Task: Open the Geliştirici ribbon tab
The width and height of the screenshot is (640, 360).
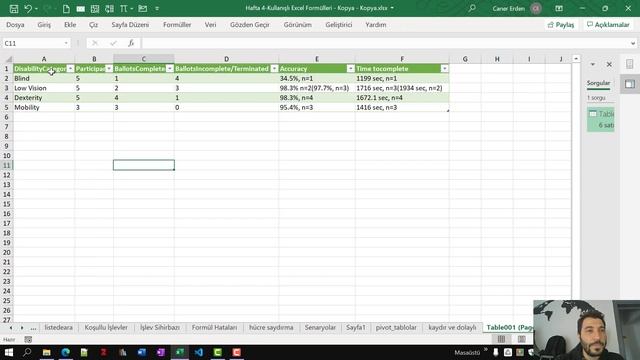Action: pos(339,25)
